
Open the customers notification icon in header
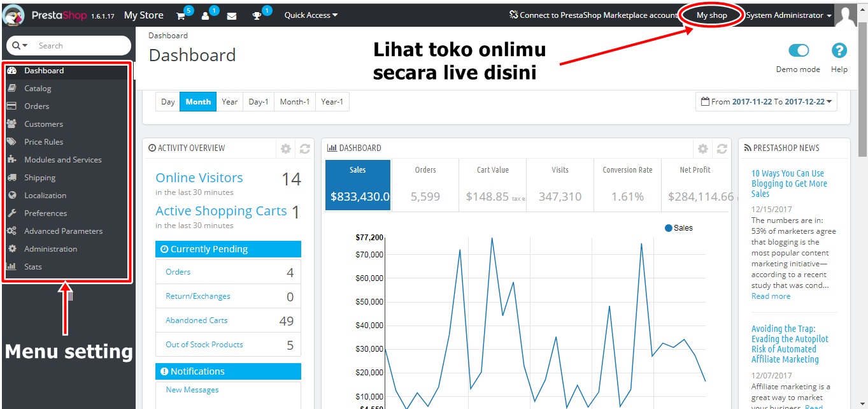[206, 15]
